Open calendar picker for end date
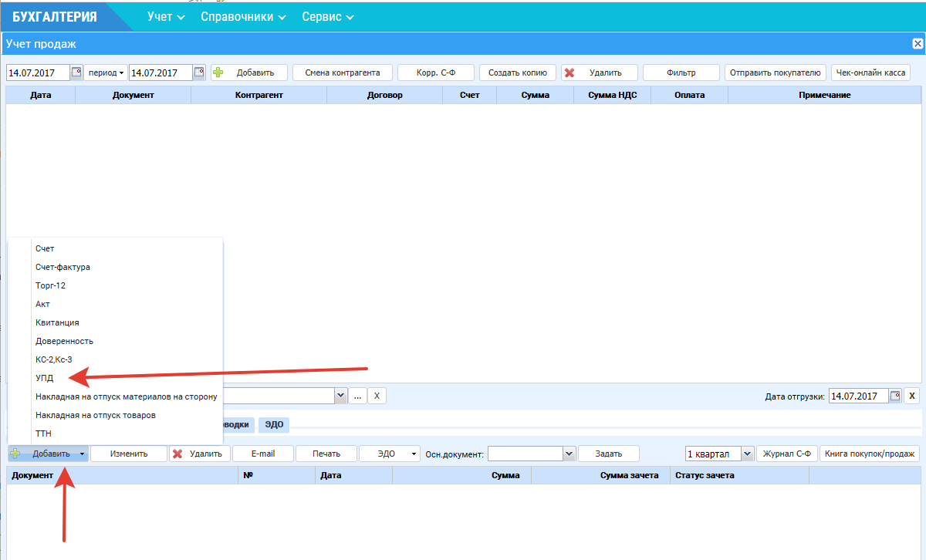Image resolution: width=926 pixels, height=560 pixels. [199, 73]
